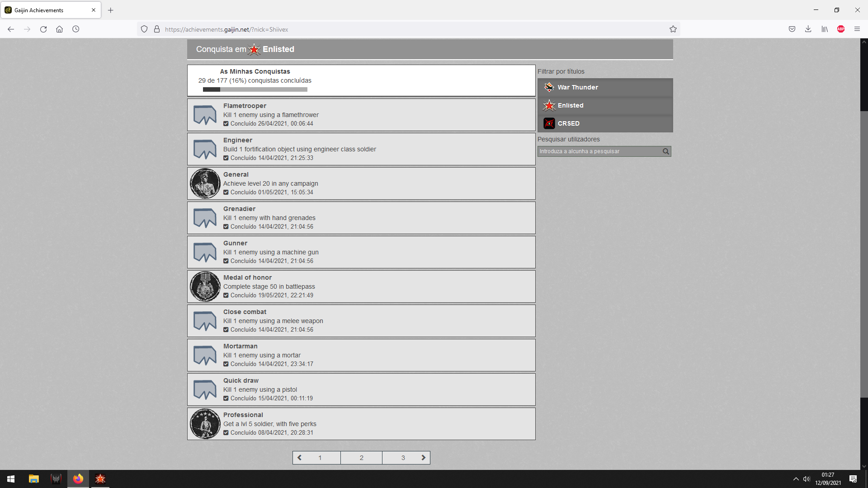Filter achievements by War Thunder
Image resolution: width=868 pixels, height=488 pixels.
pyautogui.click(x=605, y=87)
